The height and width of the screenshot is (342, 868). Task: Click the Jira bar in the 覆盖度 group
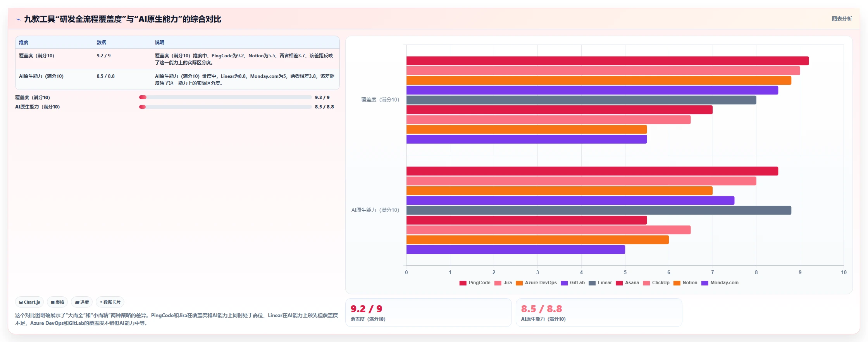[x=603, y=70]
